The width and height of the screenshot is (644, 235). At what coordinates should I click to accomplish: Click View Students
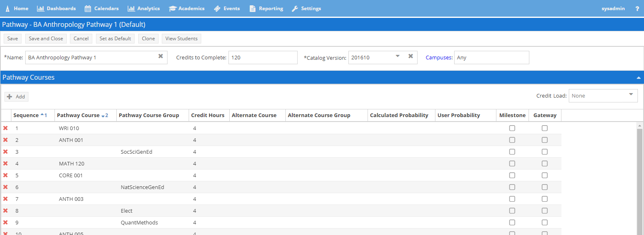click(x=181, y=39)
